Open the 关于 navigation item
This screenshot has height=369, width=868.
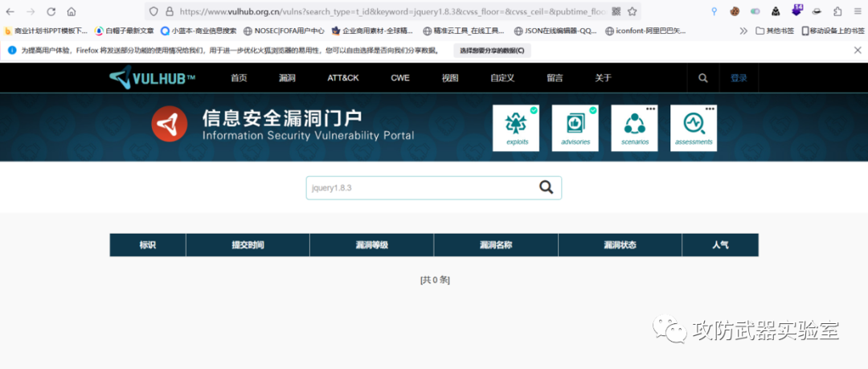coord(604,78)
